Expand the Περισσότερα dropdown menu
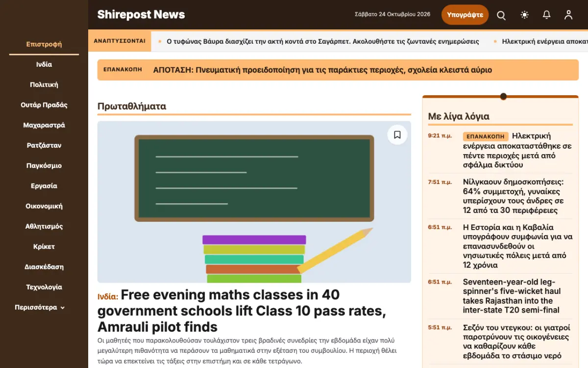Image resolution: width=588 pixels, height=368 pixels. tap(40, 308)
